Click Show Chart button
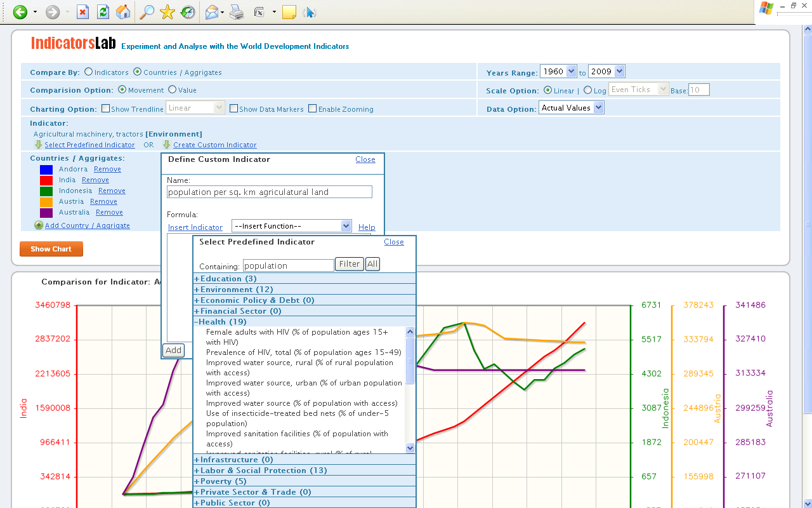Viewport: 812px width, 508px height. coord(51,249)
